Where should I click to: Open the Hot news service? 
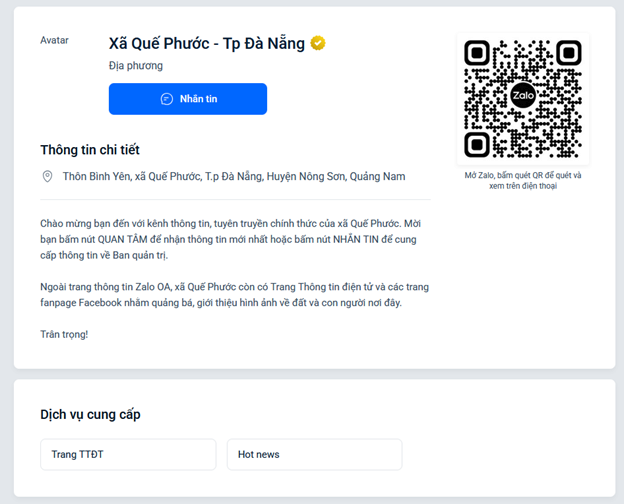(x=314, y=454)
